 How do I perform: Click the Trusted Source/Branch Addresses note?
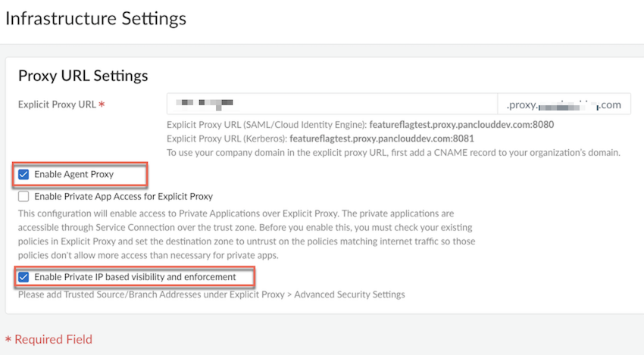[211, 294]
